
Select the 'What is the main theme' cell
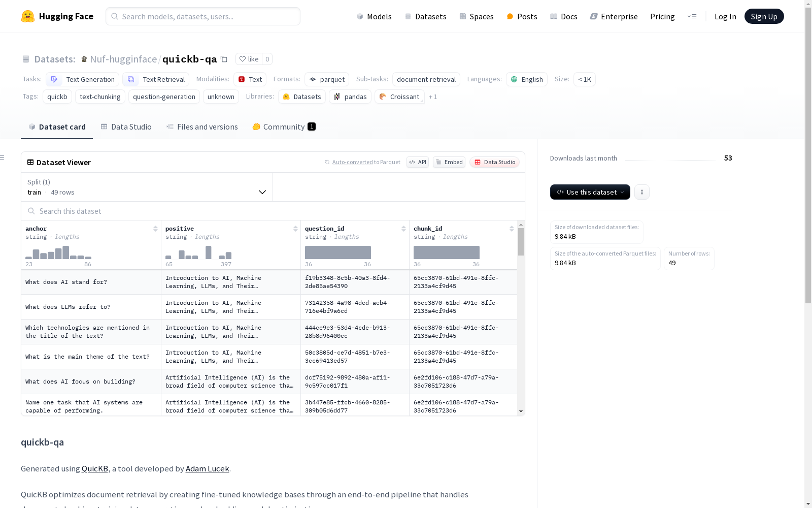pyautogui.click(x=91, y=357)
